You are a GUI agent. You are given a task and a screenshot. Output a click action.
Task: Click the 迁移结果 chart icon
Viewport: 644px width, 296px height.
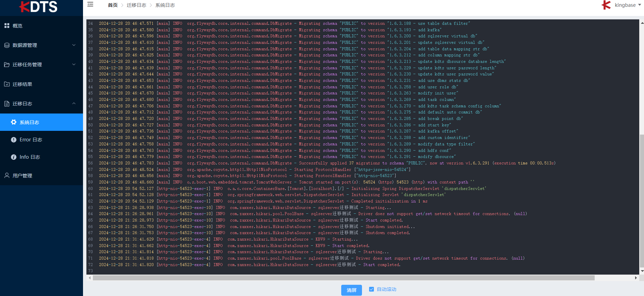point(7,84)
